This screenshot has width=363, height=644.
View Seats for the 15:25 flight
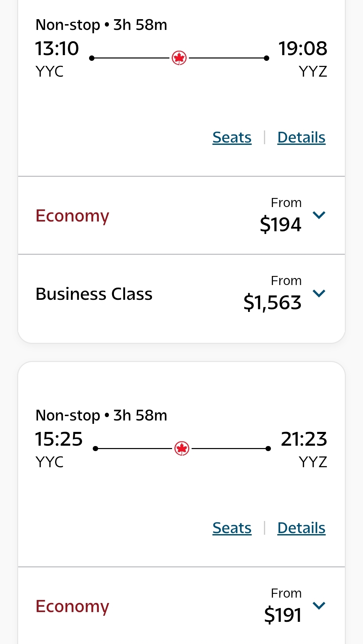point(232,528)
